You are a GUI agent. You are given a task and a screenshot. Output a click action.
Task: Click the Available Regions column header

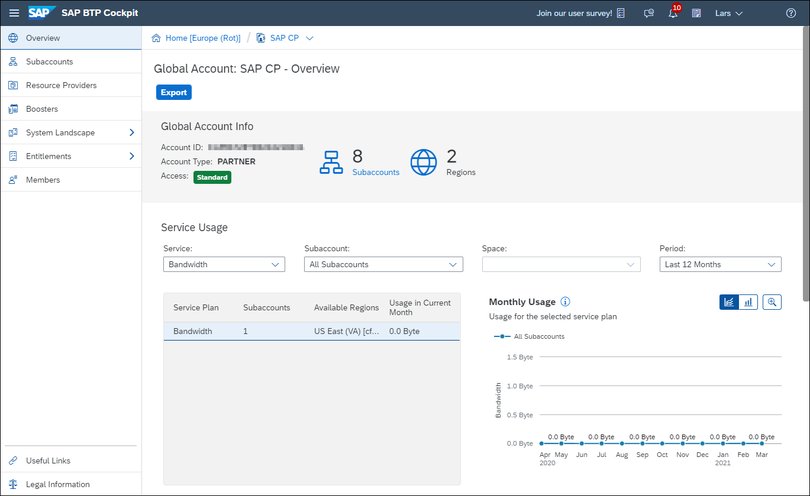click(x=346, y=307)
